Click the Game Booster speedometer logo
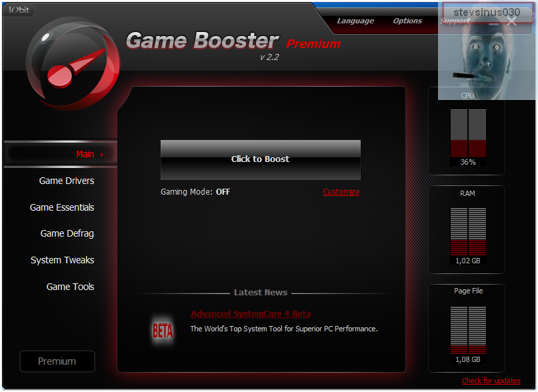 click(72, 61)
